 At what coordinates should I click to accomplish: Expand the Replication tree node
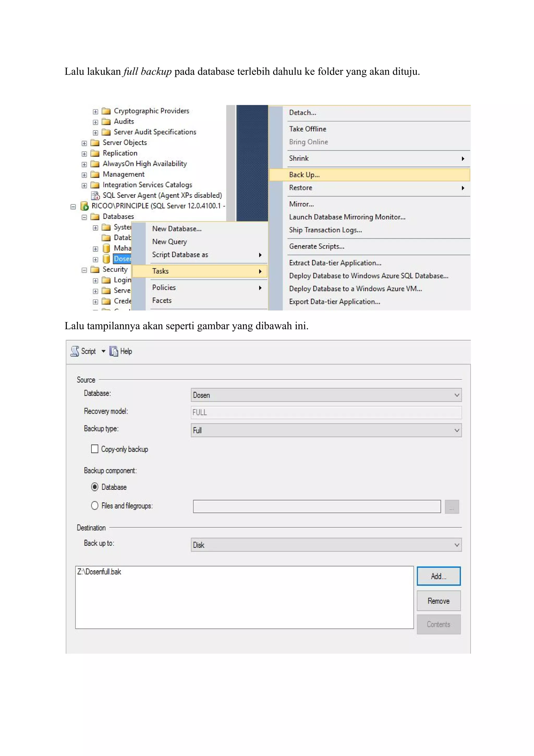[84, 154]
